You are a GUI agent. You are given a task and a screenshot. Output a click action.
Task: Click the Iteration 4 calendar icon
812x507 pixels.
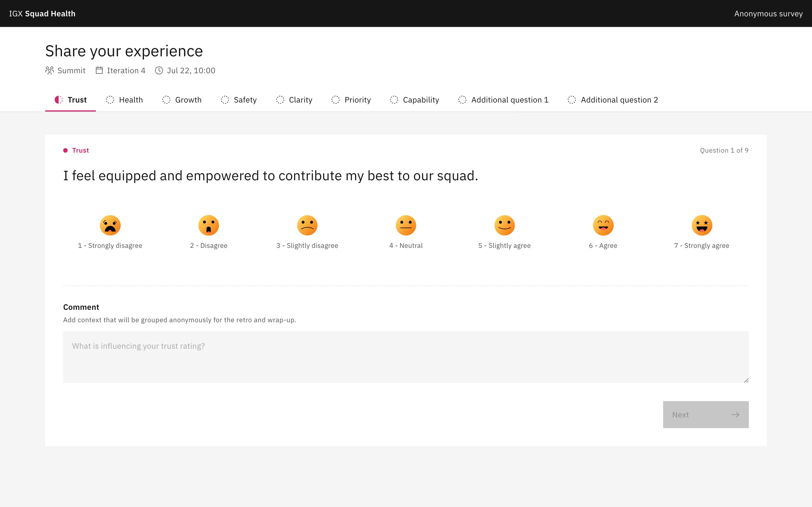(99, 70)
